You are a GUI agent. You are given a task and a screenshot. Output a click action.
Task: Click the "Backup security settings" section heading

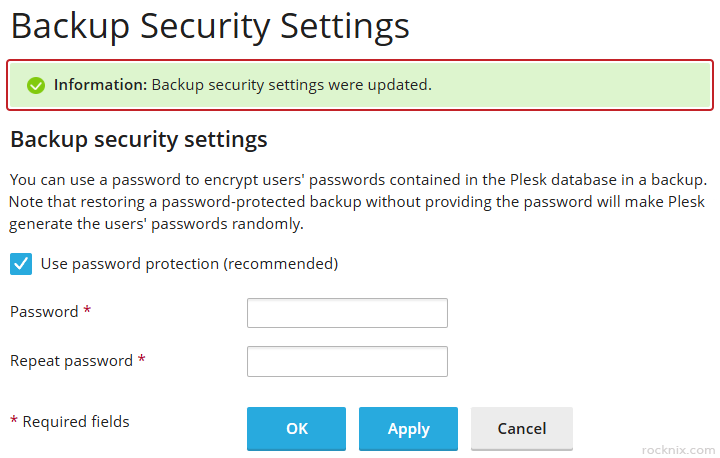139,139
